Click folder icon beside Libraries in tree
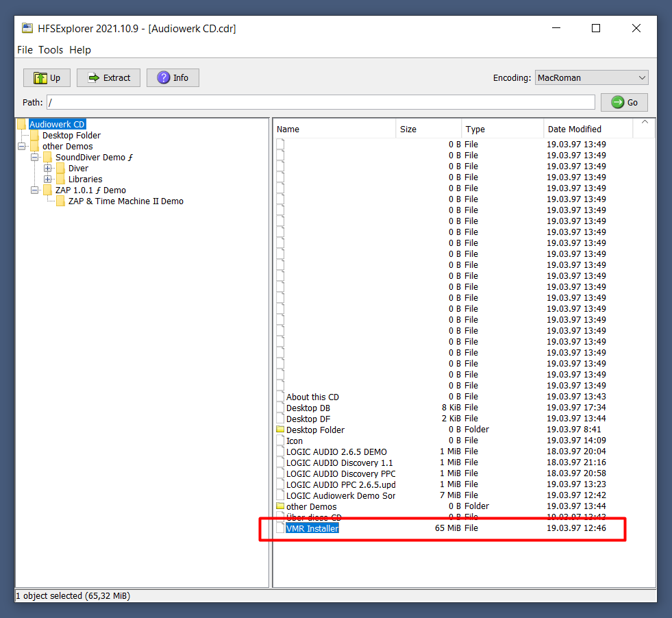The height and width of the screenshot is (618, 672). pyautogui.click(x=61, y=179)
